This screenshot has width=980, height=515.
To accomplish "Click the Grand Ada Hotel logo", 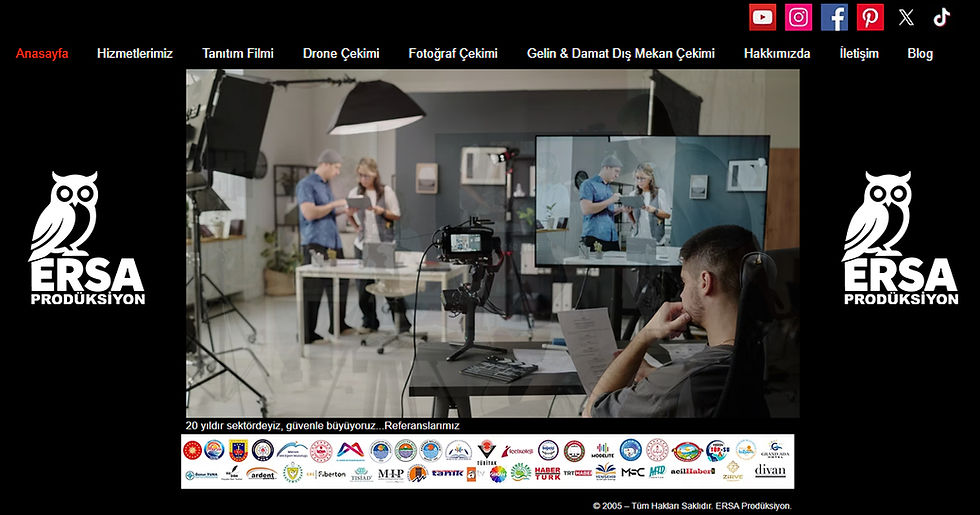I will tap(775, 449).
